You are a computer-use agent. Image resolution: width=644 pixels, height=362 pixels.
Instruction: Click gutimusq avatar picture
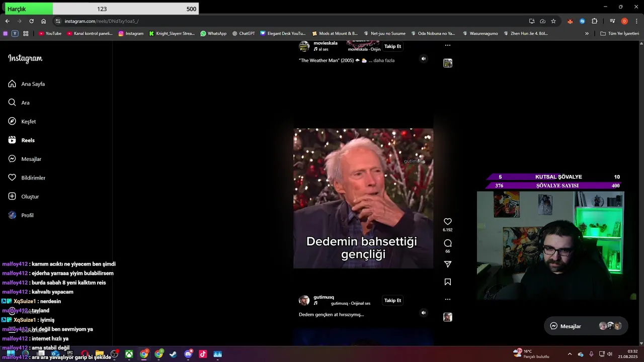tap(304, 300)
